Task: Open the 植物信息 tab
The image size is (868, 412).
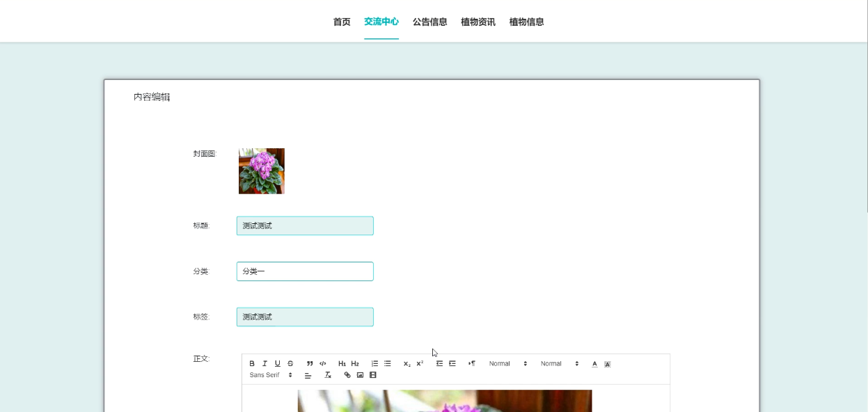Action: [x=527, y=22]
